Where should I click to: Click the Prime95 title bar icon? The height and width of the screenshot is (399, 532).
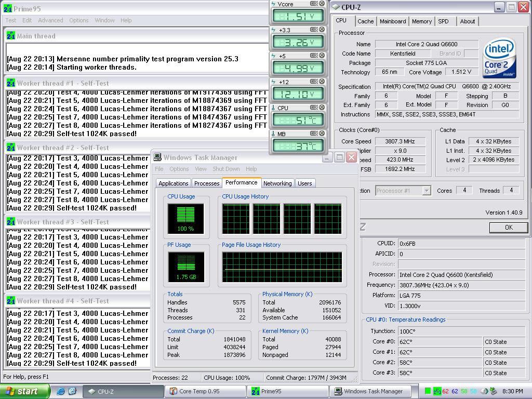[7, 8]
